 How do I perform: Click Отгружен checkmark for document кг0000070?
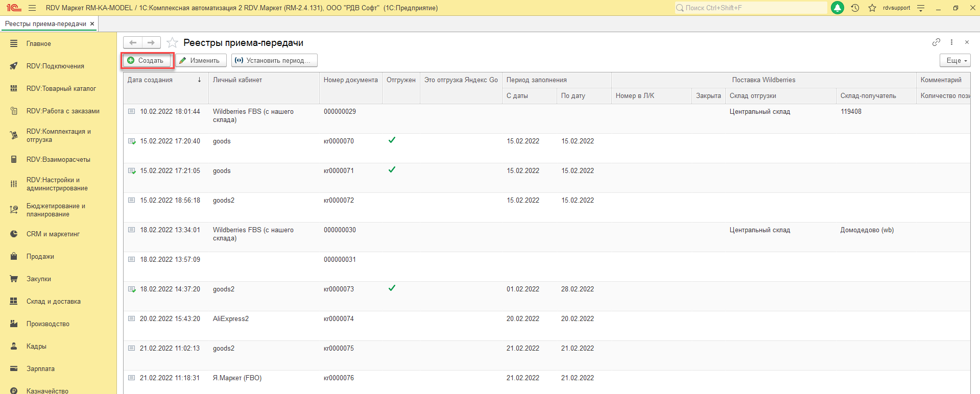click(x=392, y=140)
